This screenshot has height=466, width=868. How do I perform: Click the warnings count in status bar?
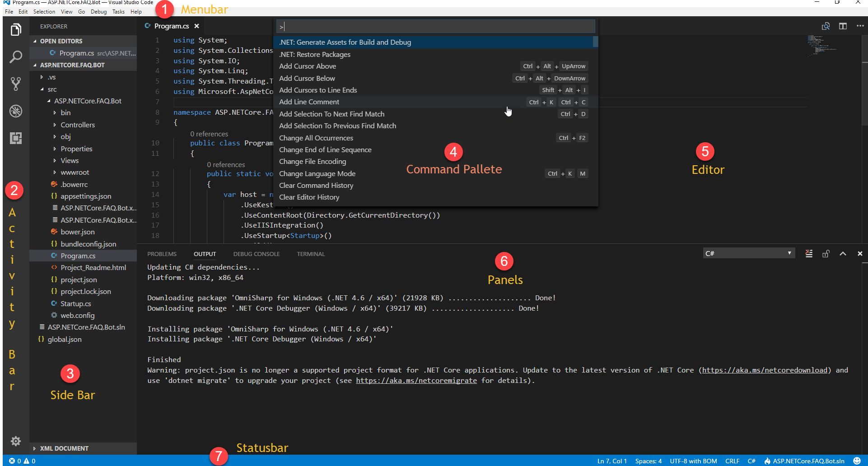coord(30,461)
